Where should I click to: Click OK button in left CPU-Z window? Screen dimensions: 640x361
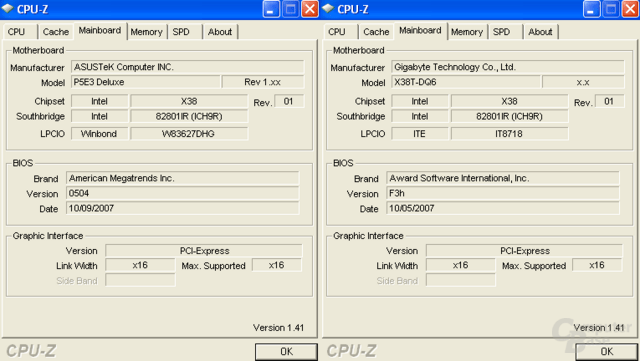tap(286, 352)
